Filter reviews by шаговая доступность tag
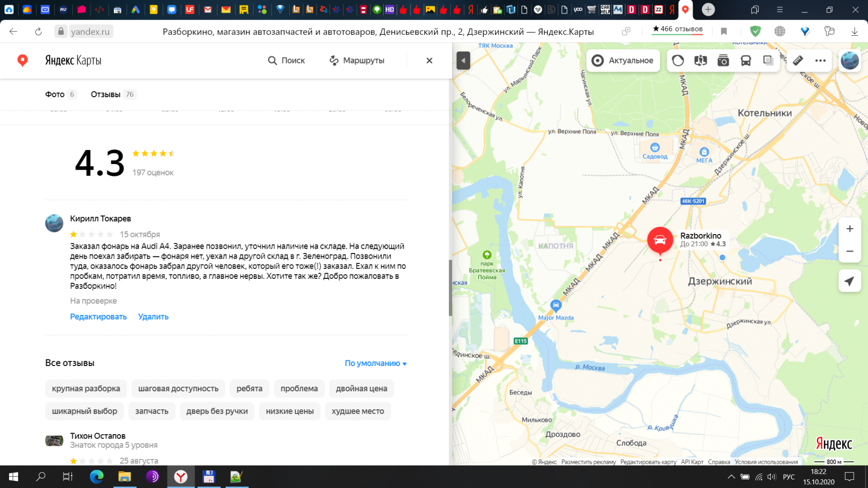The height and width of the screenshot is (488, 868). point(178,388)
